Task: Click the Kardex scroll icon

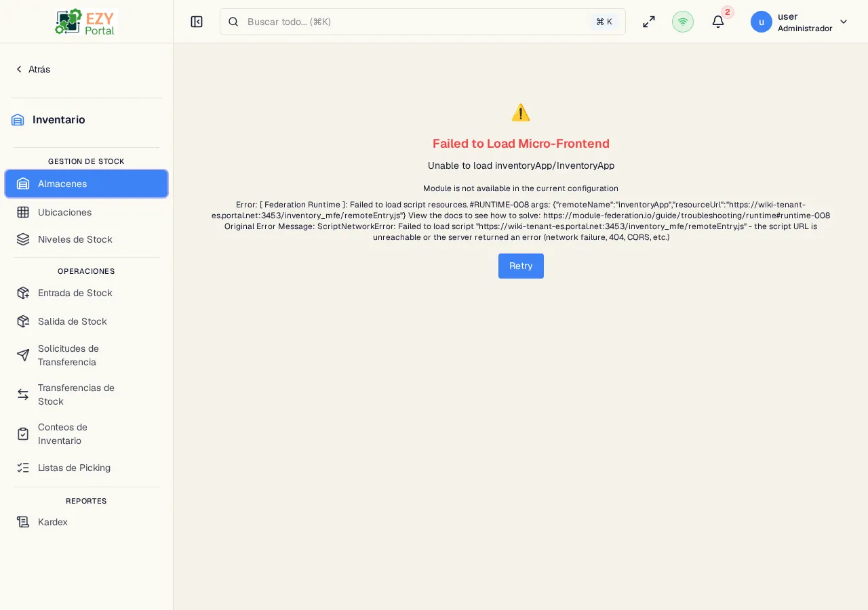Action: tap(23, 522)
